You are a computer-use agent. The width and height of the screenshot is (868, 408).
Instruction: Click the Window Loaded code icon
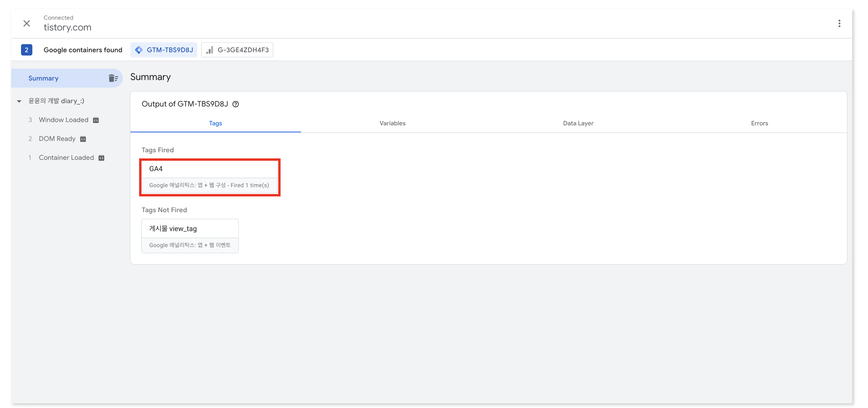pos(96,120)
